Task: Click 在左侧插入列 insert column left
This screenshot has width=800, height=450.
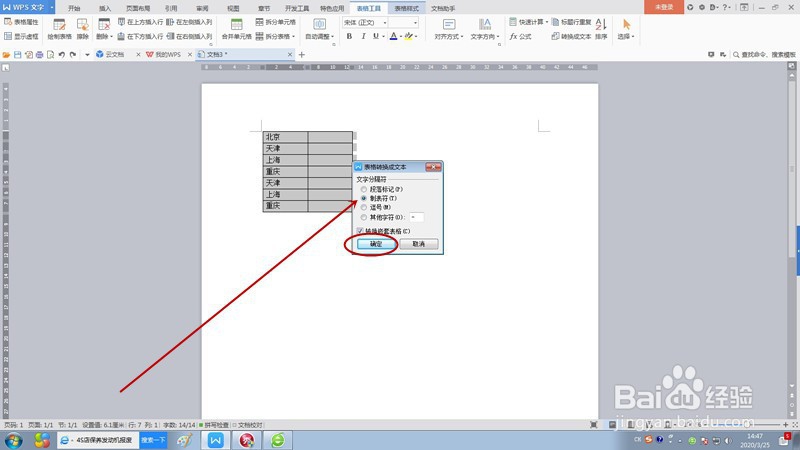Action: click(x=189, y=22)
